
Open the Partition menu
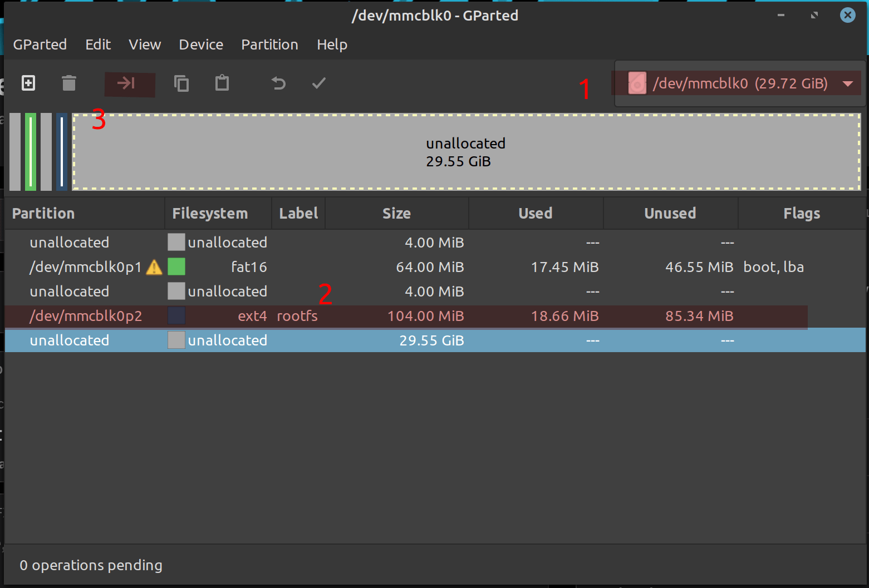pos(269,45)
